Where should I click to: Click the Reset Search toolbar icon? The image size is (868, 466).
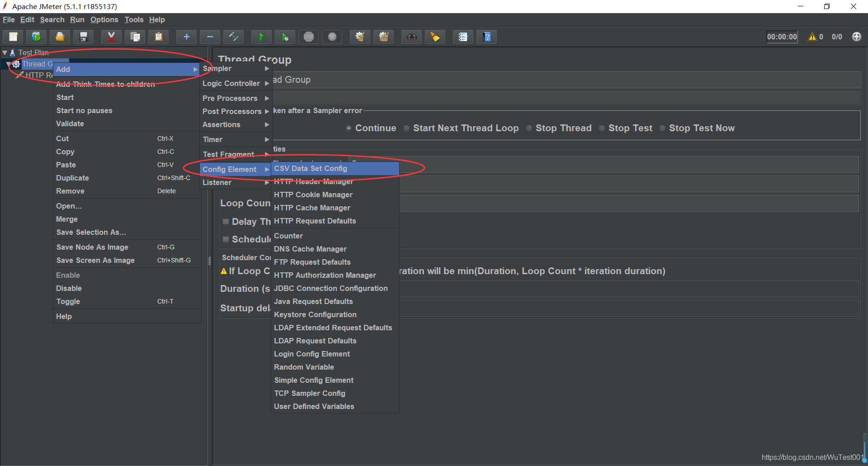435,37
